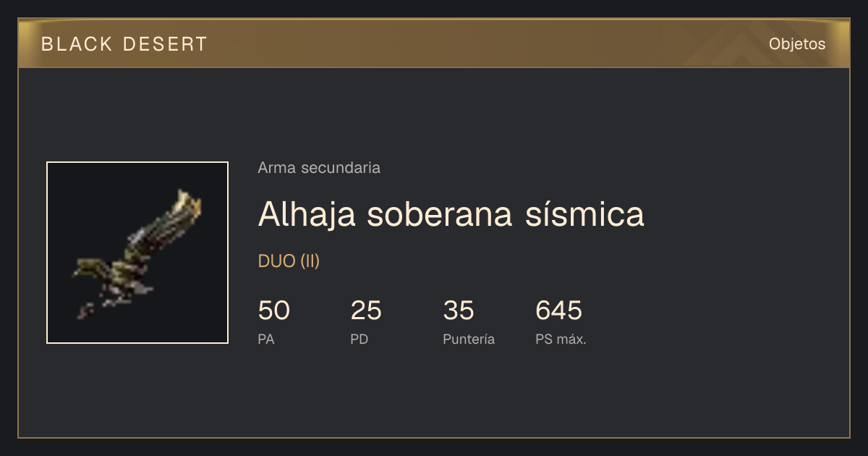Click the Alhaja soberana sísmica item name
This screenshot has height=456, width=868.
(x=451, y=214)
